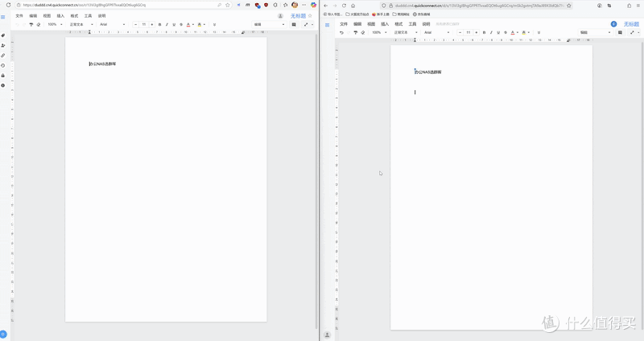Open the 编辑 menu in left window

pyautogui.click(x=33, y=16)
